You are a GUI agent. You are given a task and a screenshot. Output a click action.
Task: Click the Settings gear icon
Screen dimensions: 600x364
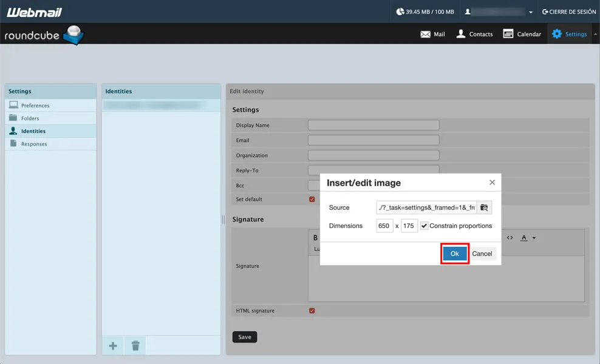coord(557,34)
